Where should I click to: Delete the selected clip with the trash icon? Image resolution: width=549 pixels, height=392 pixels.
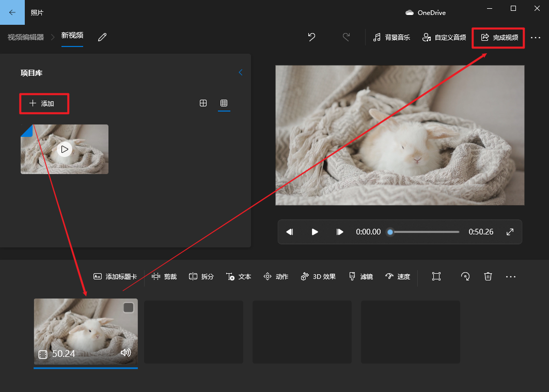click(488, 276)
